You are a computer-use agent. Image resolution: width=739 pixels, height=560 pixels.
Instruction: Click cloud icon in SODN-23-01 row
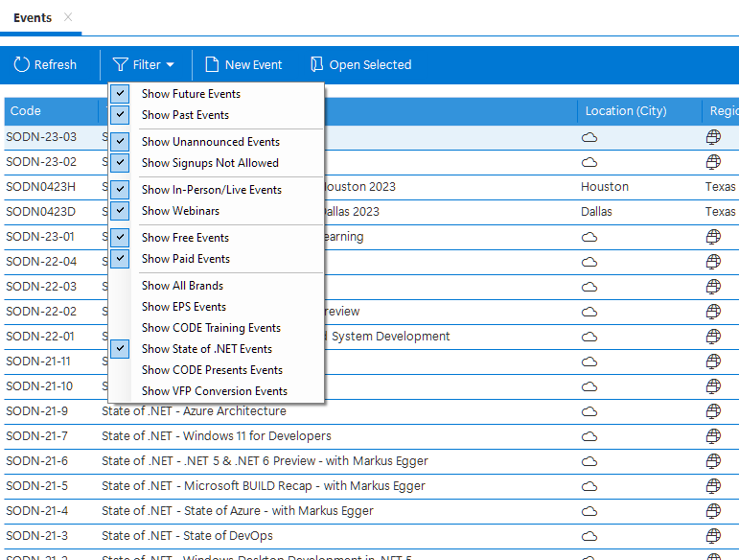[589, 237]
